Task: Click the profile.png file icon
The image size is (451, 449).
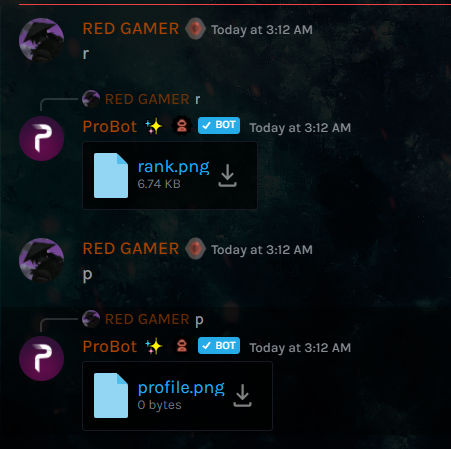Action: tap(111, 395)
